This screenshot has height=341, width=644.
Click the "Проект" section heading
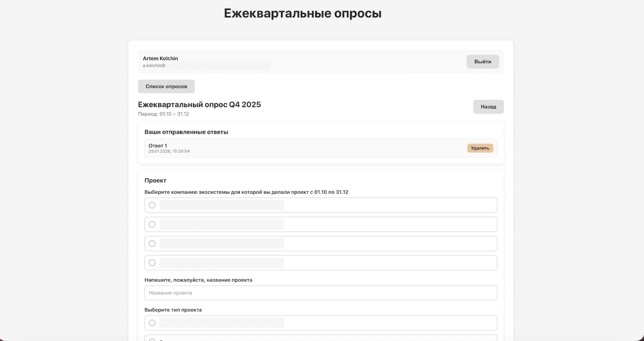tap(155, 180)
